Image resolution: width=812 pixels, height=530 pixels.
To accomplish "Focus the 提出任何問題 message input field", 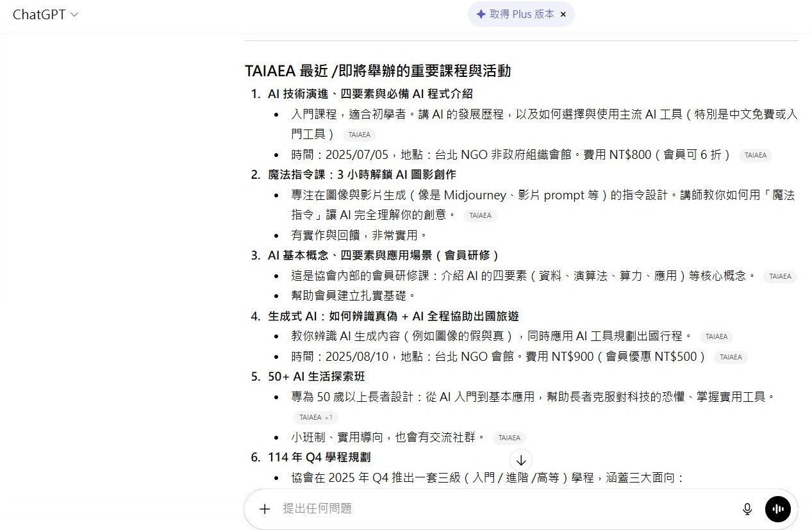I will tap(500, 509).
